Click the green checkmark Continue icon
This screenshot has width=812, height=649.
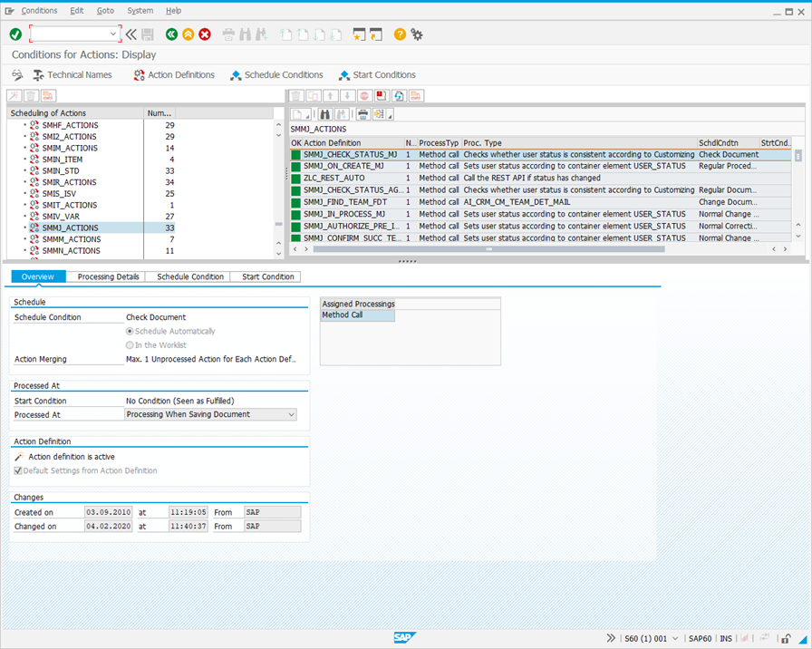pyautogui.click(x=14, y=34)
